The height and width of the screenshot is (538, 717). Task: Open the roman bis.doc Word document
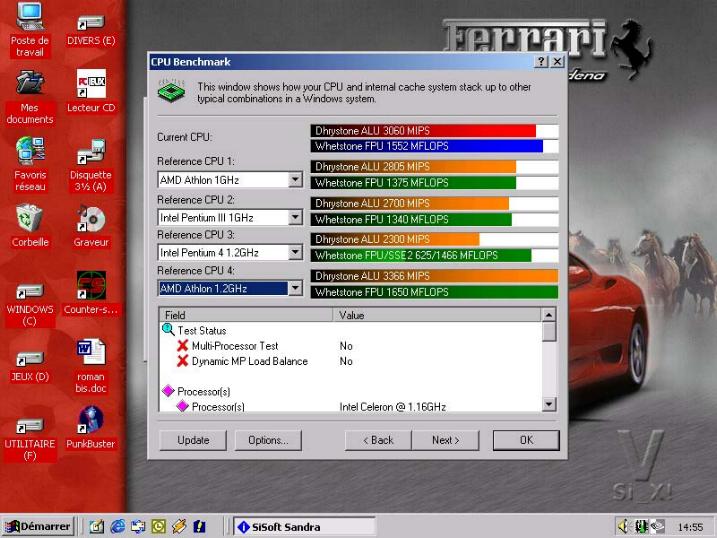point(90,354)
